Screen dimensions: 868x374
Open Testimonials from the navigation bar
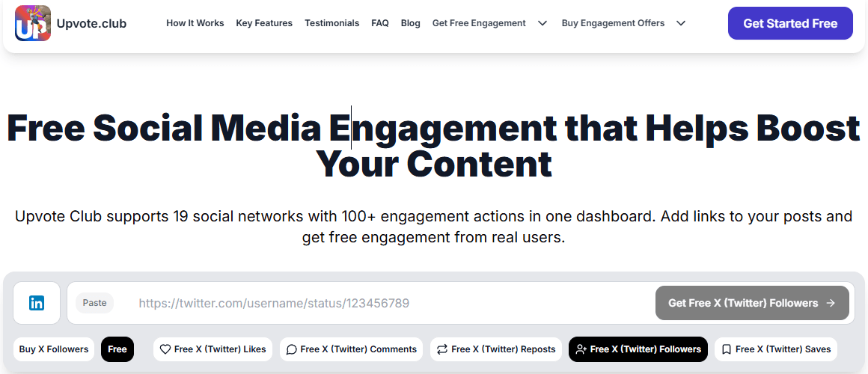[331, 23]
